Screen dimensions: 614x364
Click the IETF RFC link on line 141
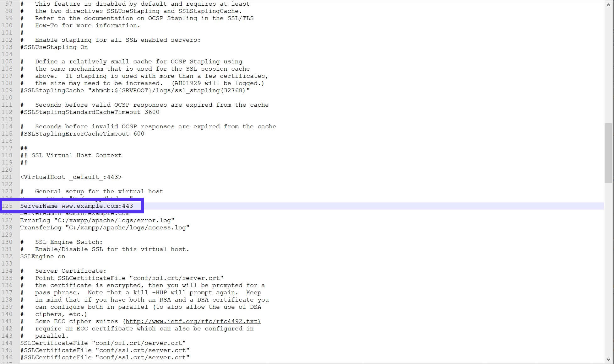tap(193, 321)
